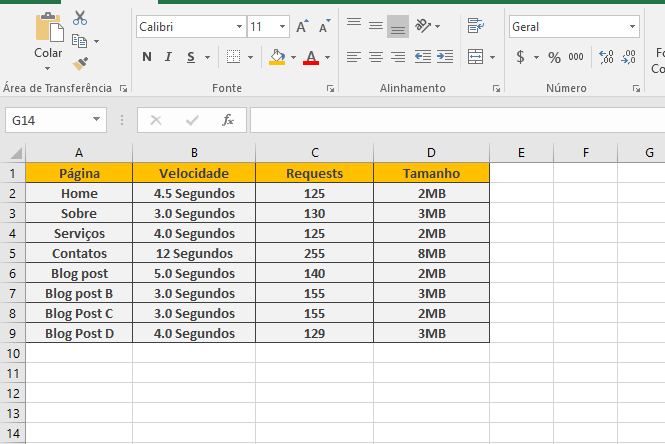This screenshot has height=444, width=665.
Task: Expand fill color dropdown arrow
Action: click(x=293, y=57)
